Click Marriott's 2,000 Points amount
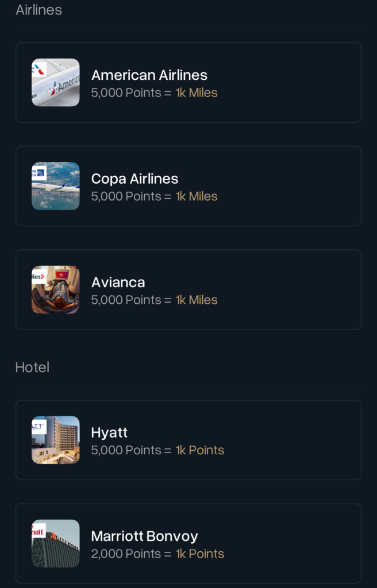The image size is (377, 588). pyautogui.click(x=126, y=554)
